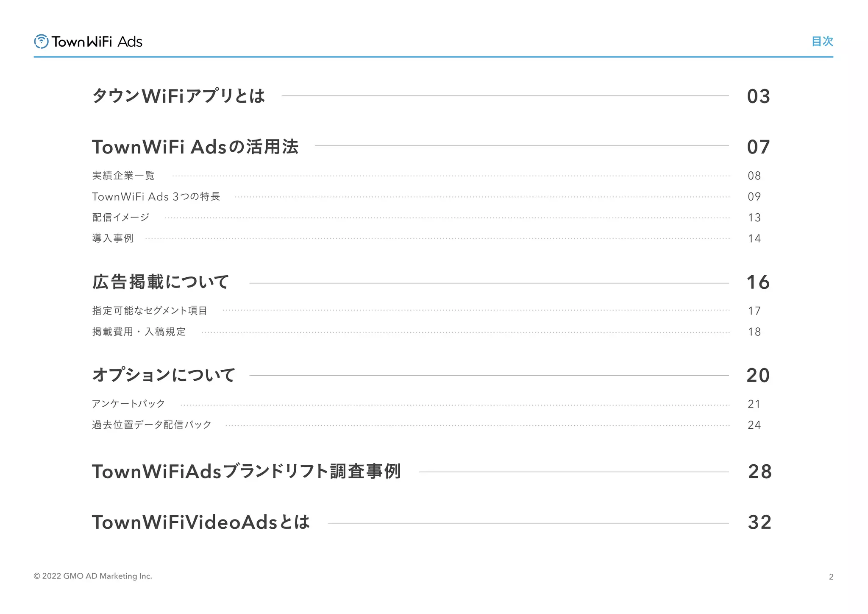The width and height of the screenshot is (868, 614).
Task: Select 指定可能なセグメント項目 entry
Action: tap(150, 310)
